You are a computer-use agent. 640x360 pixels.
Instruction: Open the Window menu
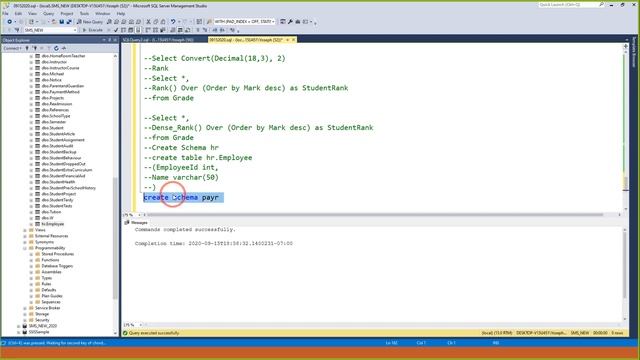[x=102, y=13]
